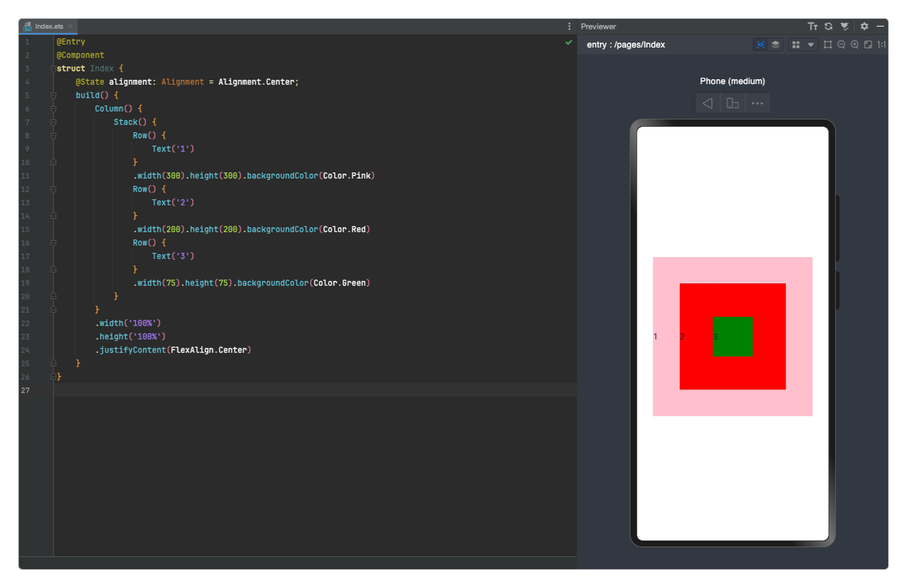The image size is (907, 588).
Task: Click '@Entry' decorator on line 1
Action: 71,42
